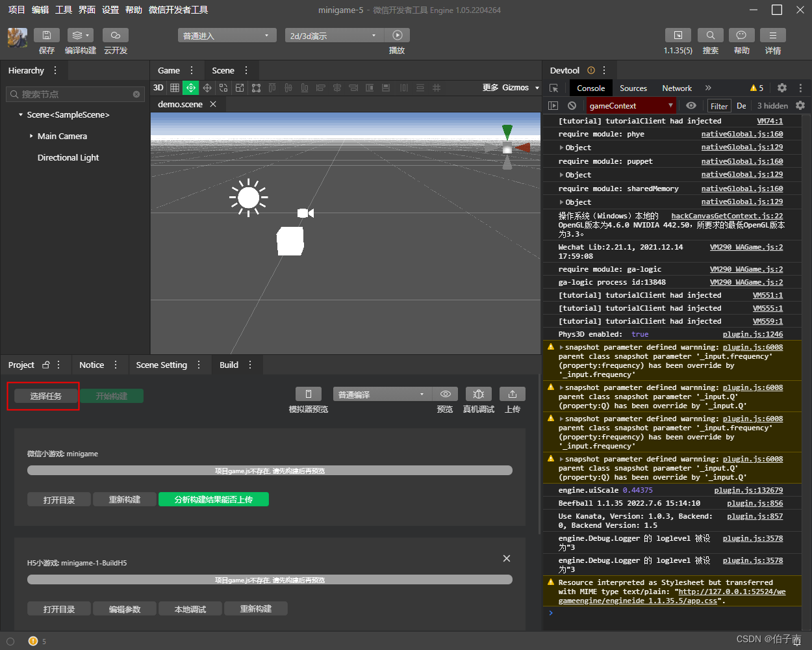Click the minigame-1-BuildH5 progress bar
The image size is (812, 650).
(270, 580)
